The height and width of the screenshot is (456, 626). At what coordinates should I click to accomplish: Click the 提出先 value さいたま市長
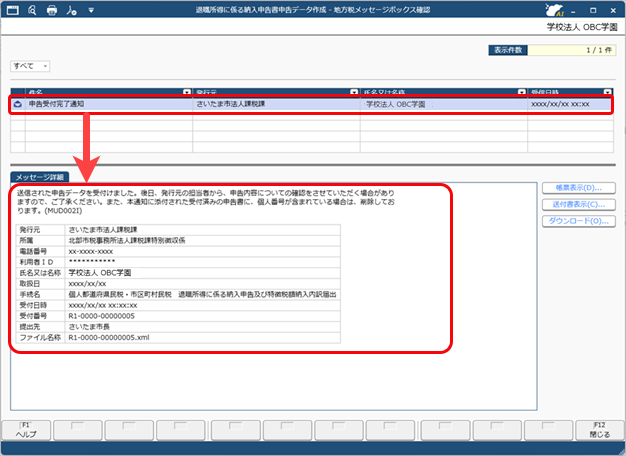89,327
